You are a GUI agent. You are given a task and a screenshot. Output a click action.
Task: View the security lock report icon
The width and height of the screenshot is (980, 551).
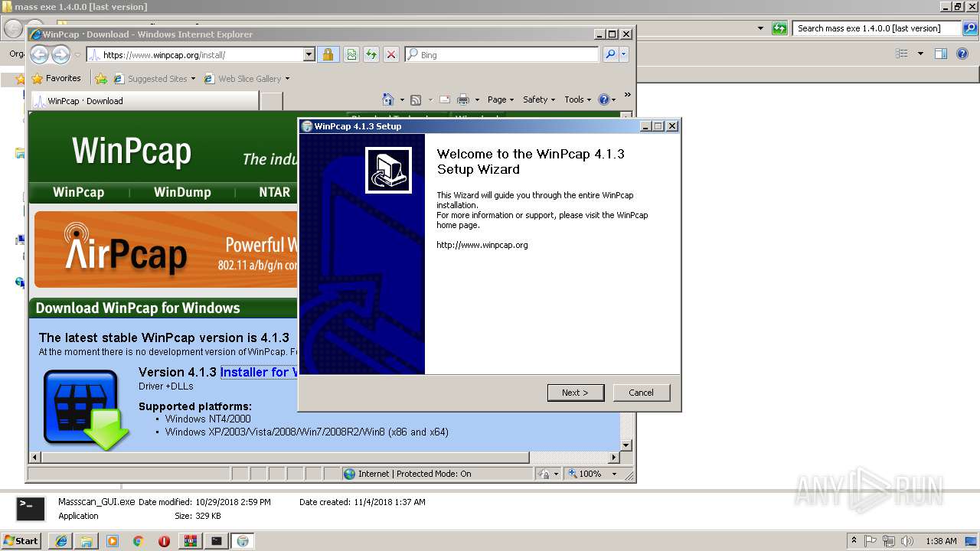328,54
